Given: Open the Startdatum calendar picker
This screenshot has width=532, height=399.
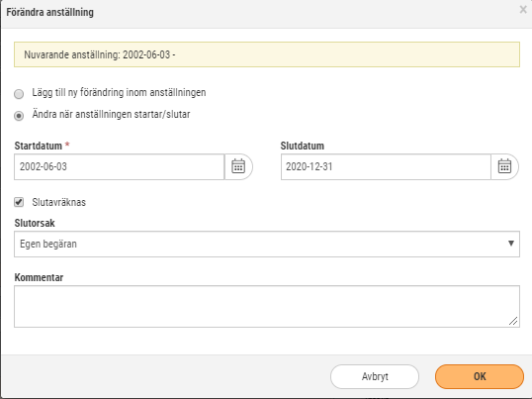Looking at the screenshot, I should tap(238, 166).
